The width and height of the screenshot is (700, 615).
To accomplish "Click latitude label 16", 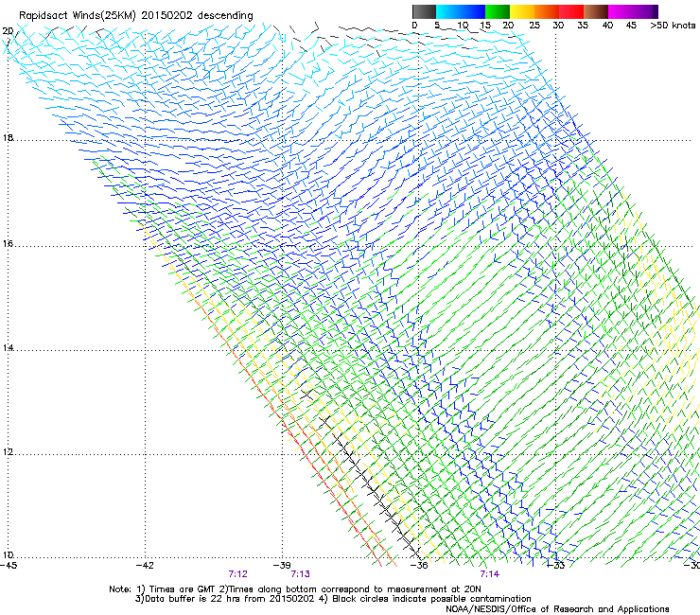I will (x=8, y=244).
